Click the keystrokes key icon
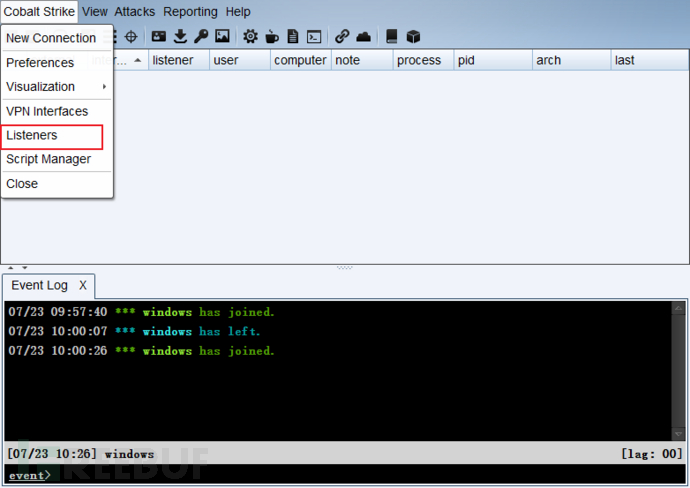 point(201,37)
